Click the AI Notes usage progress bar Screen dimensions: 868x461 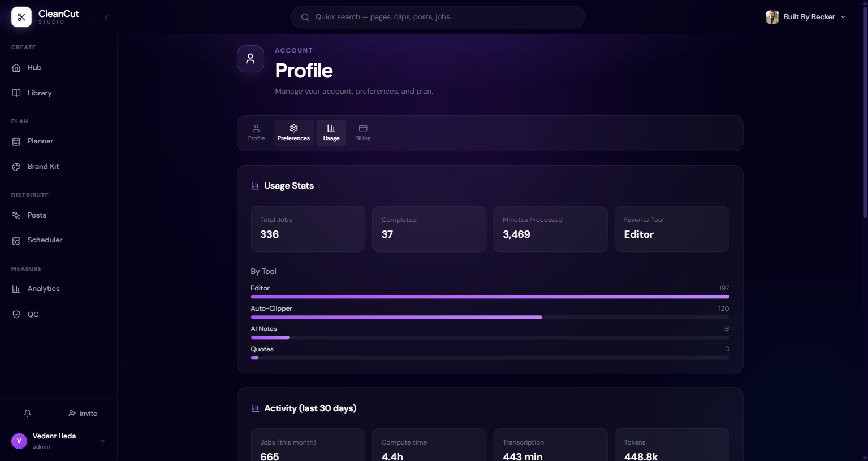point(490,337)
